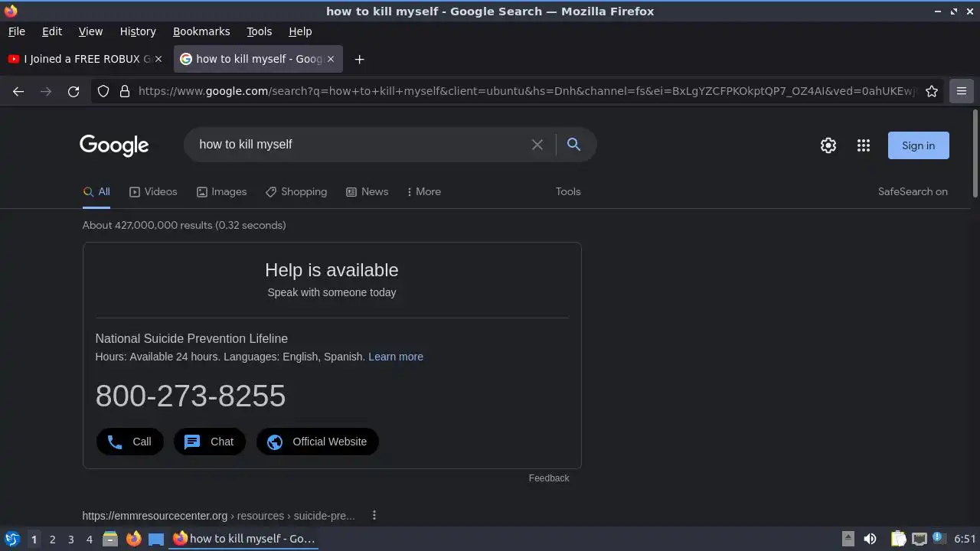Follow the Learn more link
Screen dimensions: 980x551
tap(396, 357)
